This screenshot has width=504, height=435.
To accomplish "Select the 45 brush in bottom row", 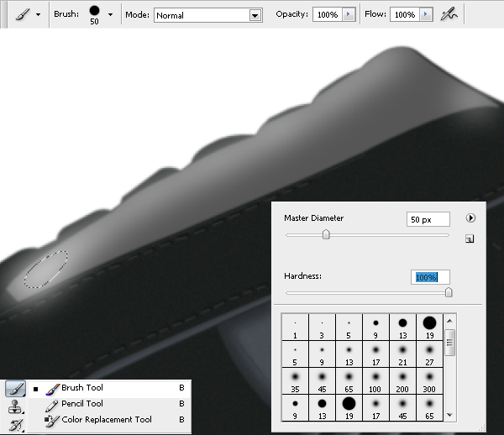I will pos(402,408).
